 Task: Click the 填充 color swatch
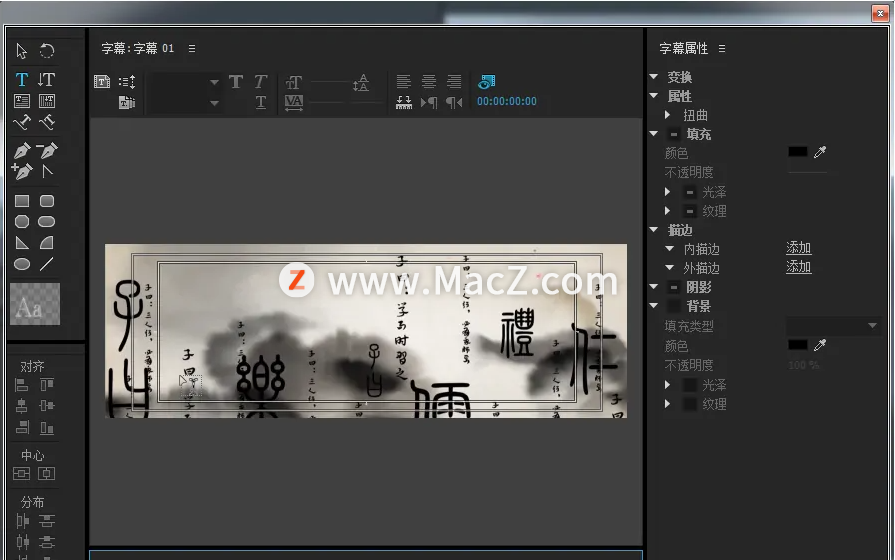797,152
